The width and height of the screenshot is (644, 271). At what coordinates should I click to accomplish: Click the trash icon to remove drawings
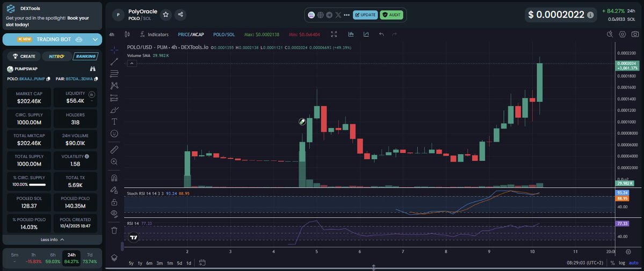[114, 230]
